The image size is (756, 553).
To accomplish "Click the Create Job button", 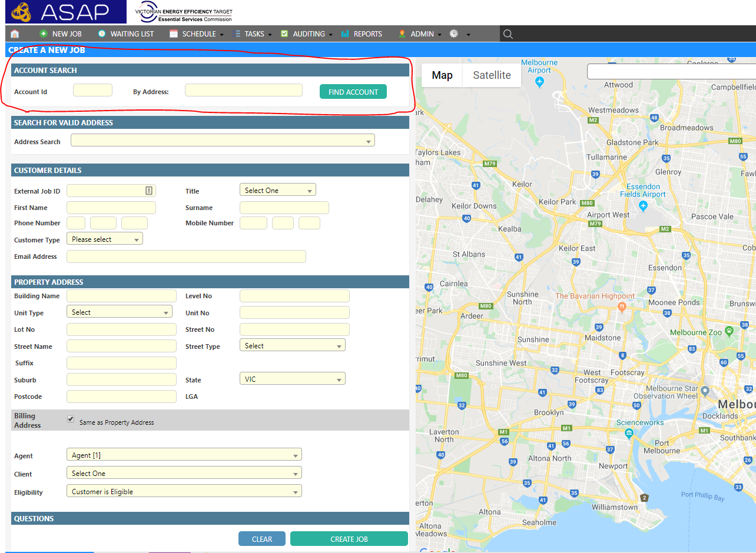I will tap(349, 539).
